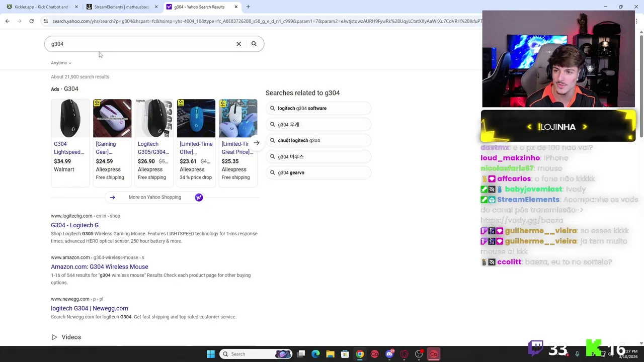The height and width of the screenshot is (362, 644).
Task: Open logitech G304 | Newegg.com result
Action: tap(89, 308)
